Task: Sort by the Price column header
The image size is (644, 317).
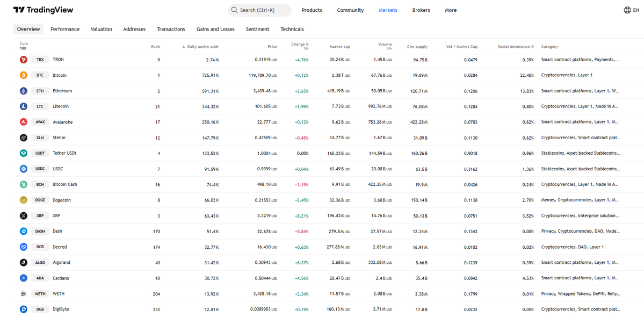Action: [x=272, y=47]
